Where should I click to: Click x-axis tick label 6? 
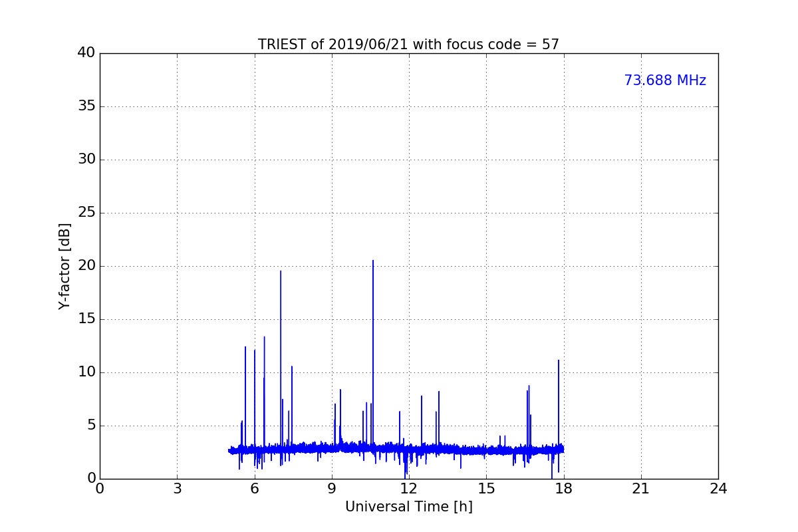254,489
